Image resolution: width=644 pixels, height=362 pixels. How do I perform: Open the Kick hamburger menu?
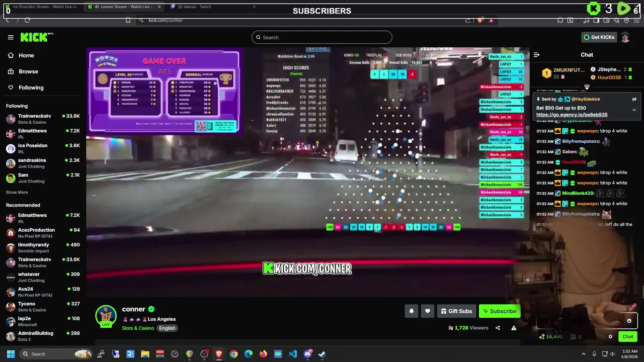pyautogui.click(x=11, y=37)
